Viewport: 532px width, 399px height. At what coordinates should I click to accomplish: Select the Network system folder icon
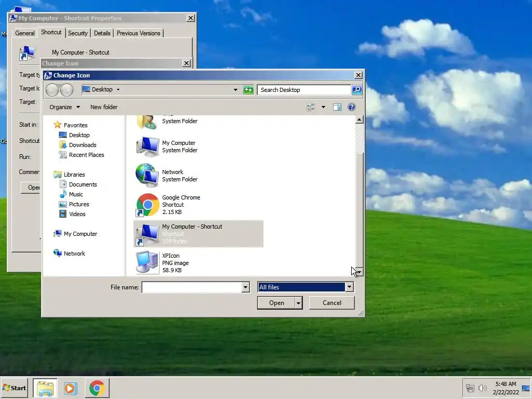tap(147, 176)
